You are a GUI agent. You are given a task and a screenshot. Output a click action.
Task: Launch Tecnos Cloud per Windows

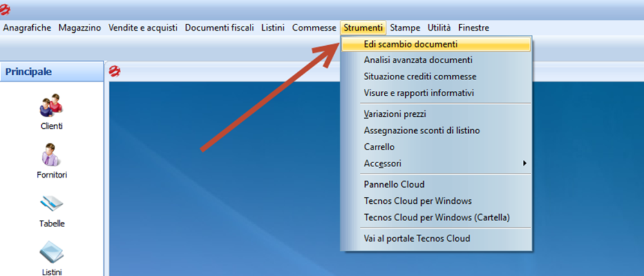436,201
